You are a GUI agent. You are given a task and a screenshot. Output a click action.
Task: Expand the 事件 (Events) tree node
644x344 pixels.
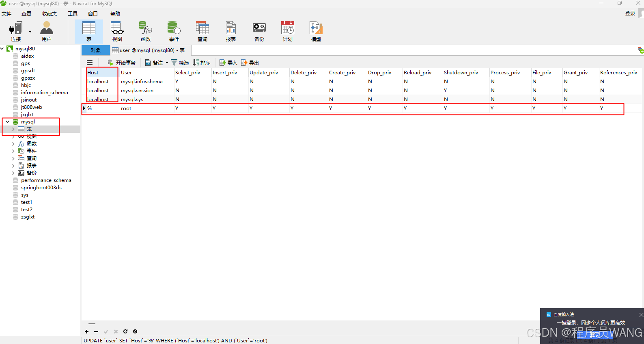13,151
